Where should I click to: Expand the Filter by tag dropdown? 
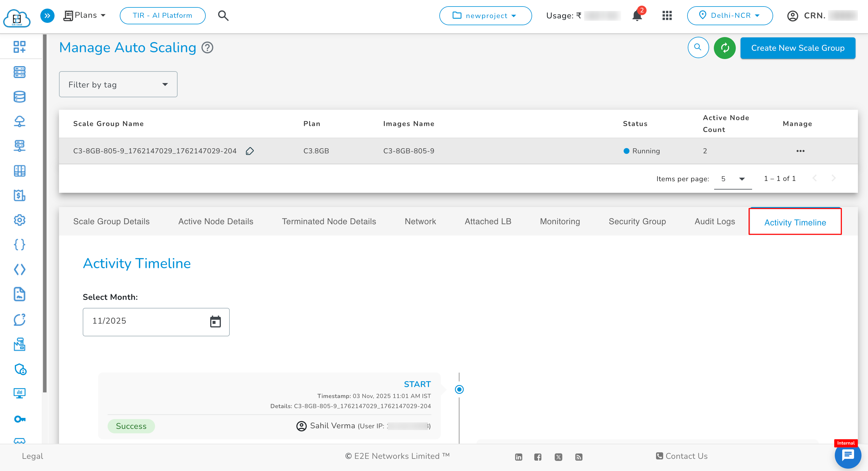[x=118, y=84]
